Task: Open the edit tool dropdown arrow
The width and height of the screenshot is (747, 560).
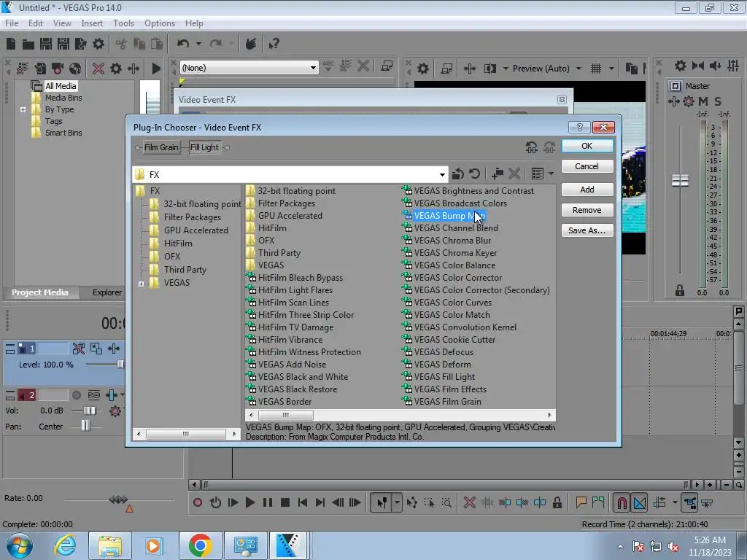Action: (x=397, y=502)
